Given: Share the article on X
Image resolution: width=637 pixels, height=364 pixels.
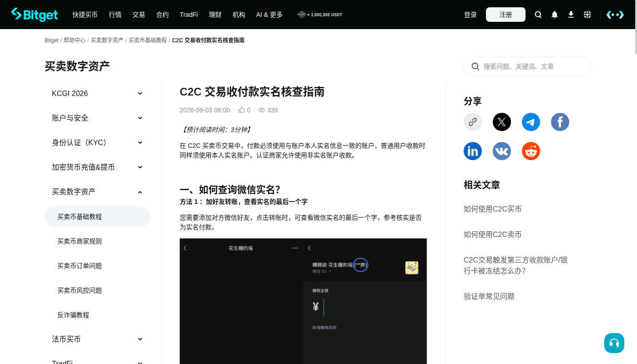Looking at the screenshot, I should (502, 122).
